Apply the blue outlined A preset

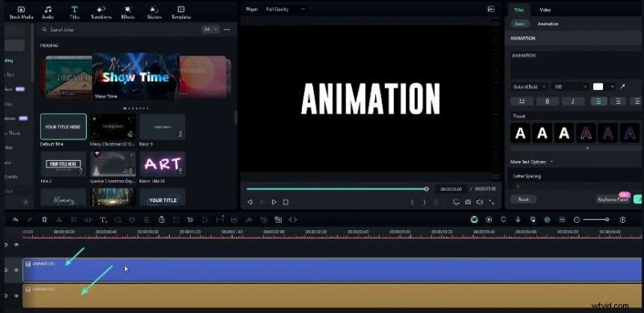click(630, 133)
